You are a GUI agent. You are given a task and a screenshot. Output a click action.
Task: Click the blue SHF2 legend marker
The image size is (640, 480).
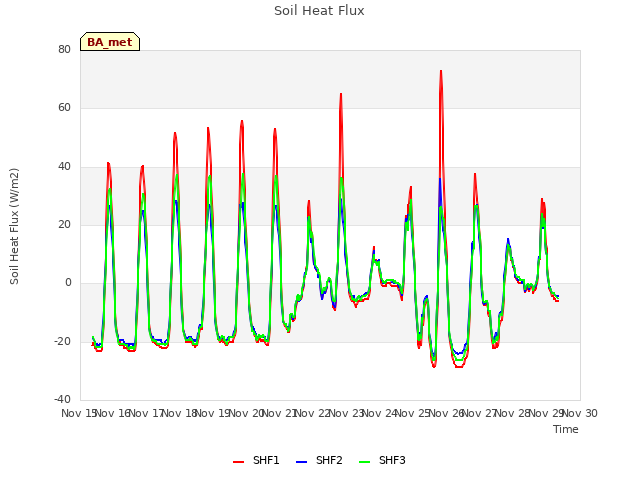301,462
